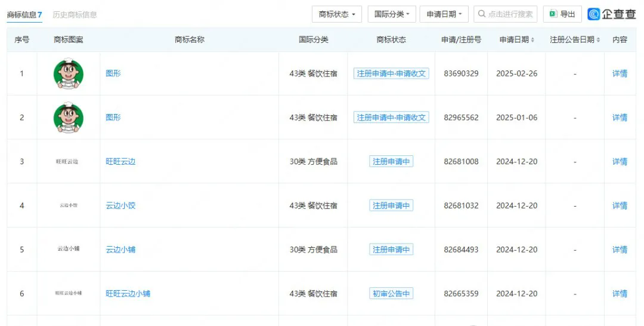This screenshot has height=326, width=644.
Task: Expand the 商标状态 filter dropdown
Action: (336, 14)
